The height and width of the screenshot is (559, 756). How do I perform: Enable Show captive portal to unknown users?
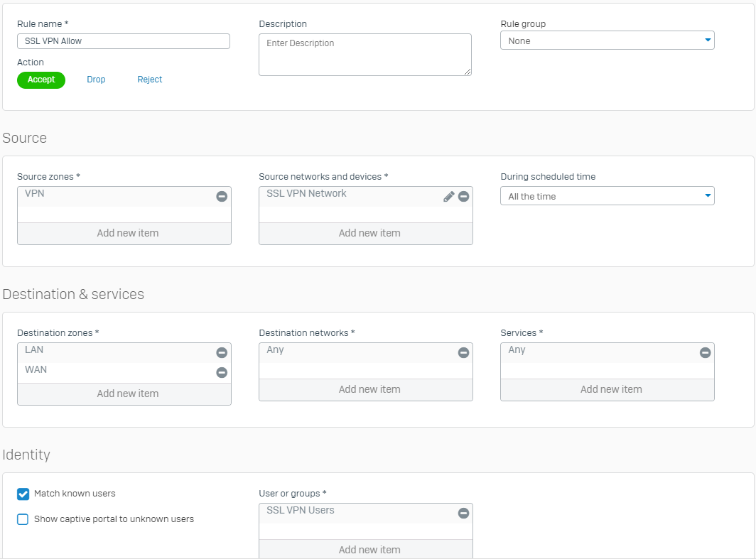point(23,519)
